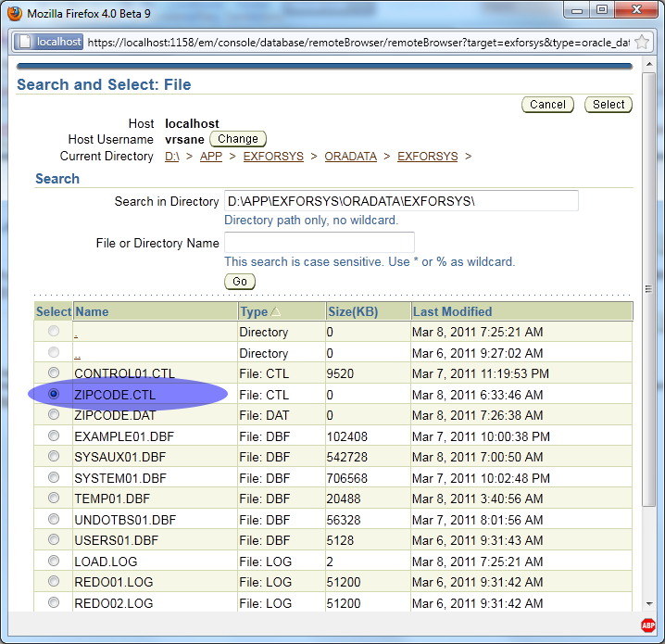Pick the LOAD.LOG file radio button

tap(54, 562)
